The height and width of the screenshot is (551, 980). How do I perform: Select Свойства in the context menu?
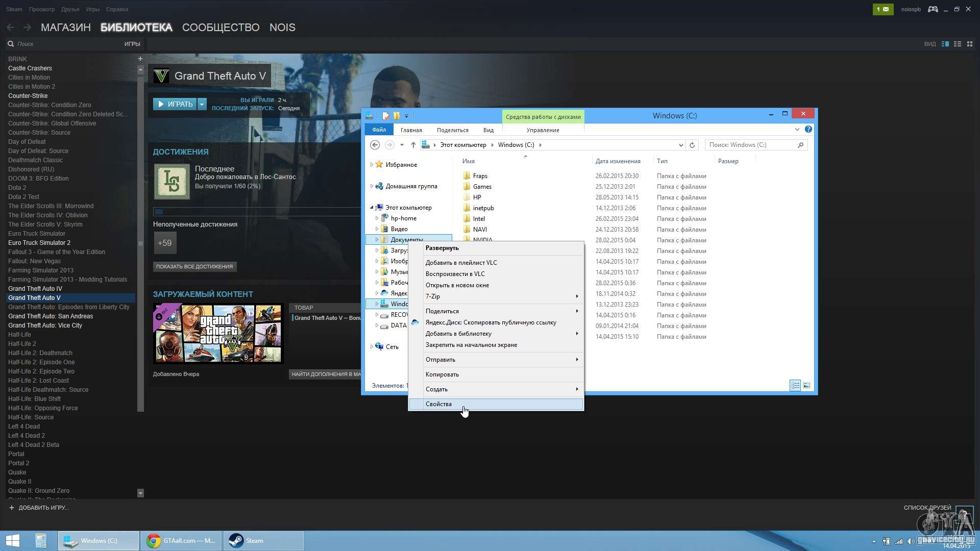point(496,404)
